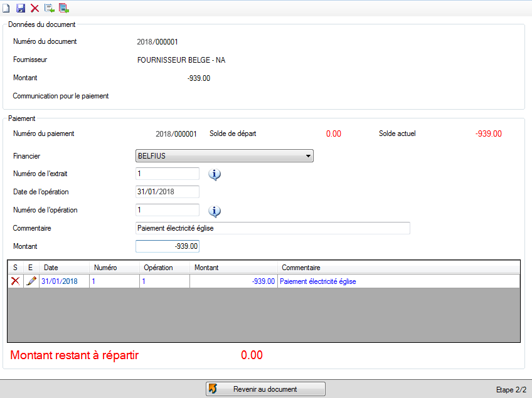Screen dimensions: 532x398
Task: Click the single page with green arrow icon
Action: click(49, 8)
